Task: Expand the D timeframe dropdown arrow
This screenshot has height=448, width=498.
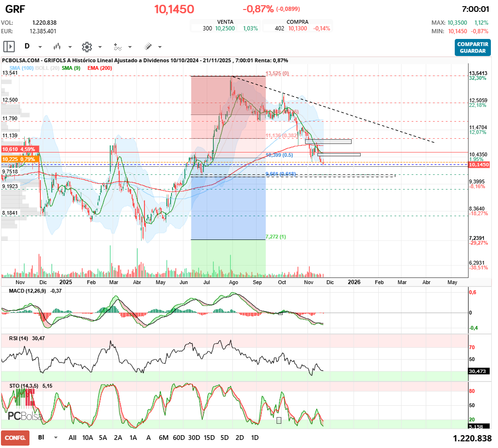Action: point(40,47)
